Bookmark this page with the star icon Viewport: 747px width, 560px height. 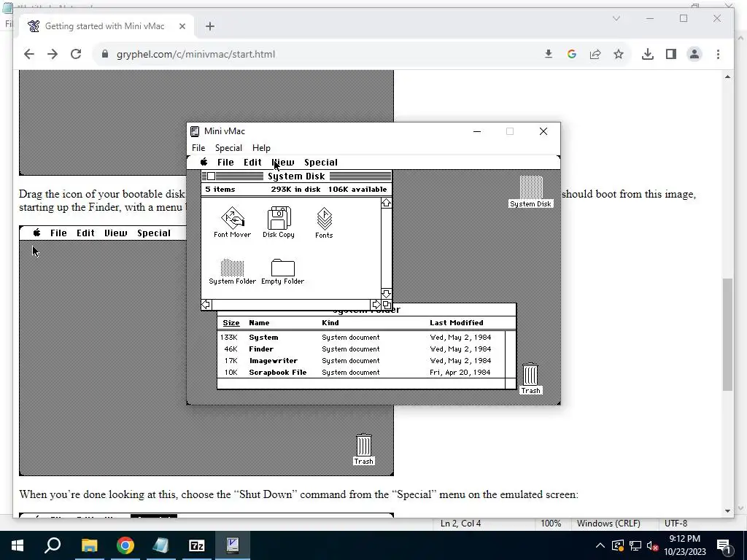(619, 54)
